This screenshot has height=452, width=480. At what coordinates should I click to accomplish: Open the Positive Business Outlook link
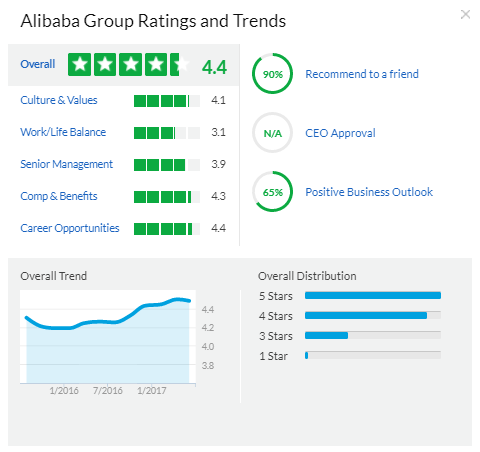coord(369,192)
